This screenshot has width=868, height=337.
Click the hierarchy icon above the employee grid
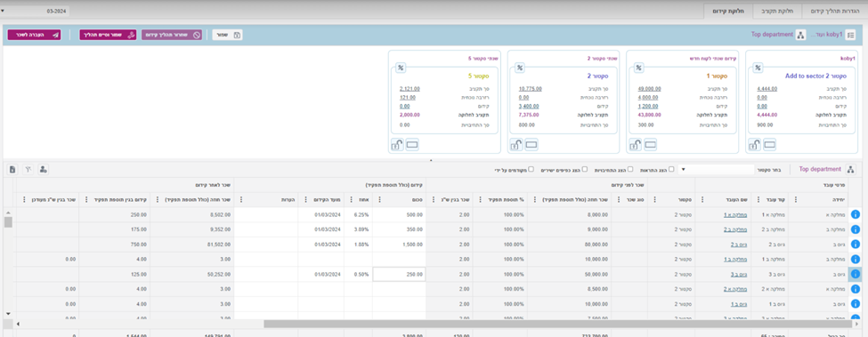(x=851, y=170)
